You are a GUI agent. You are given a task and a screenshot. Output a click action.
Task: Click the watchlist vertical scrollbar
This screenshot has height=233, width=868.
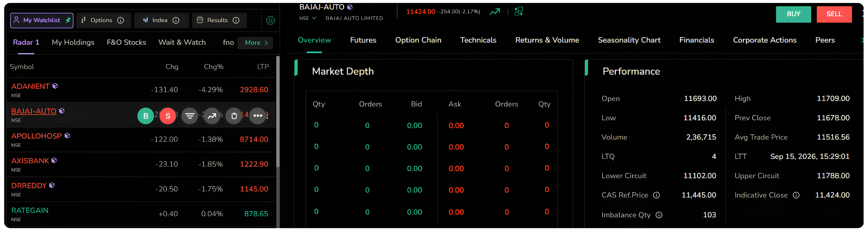(x=278, y=112)
